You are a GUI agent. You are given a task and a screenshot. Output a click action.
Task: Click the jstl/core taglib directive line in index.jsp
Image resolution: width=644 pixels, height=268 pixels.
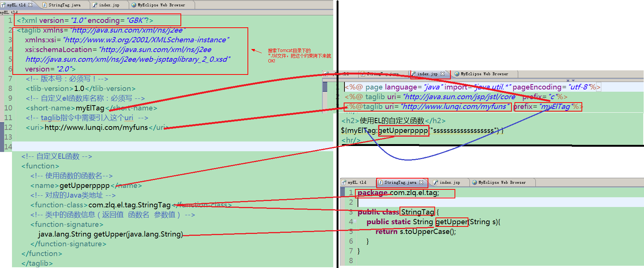pyautogui.click(x=456, y=97)
